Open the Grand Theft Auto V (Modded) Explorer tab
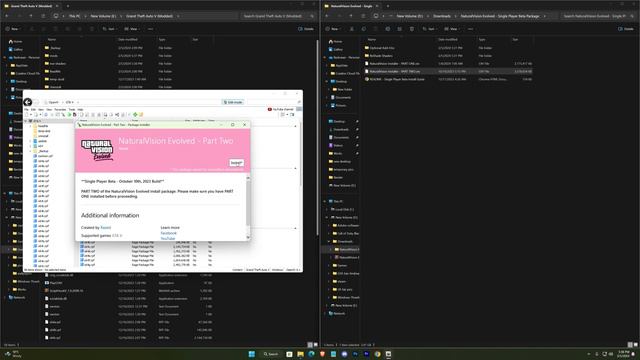Image resolution: width=640 pixels, height=360 pixels. (x=31, y=6)
